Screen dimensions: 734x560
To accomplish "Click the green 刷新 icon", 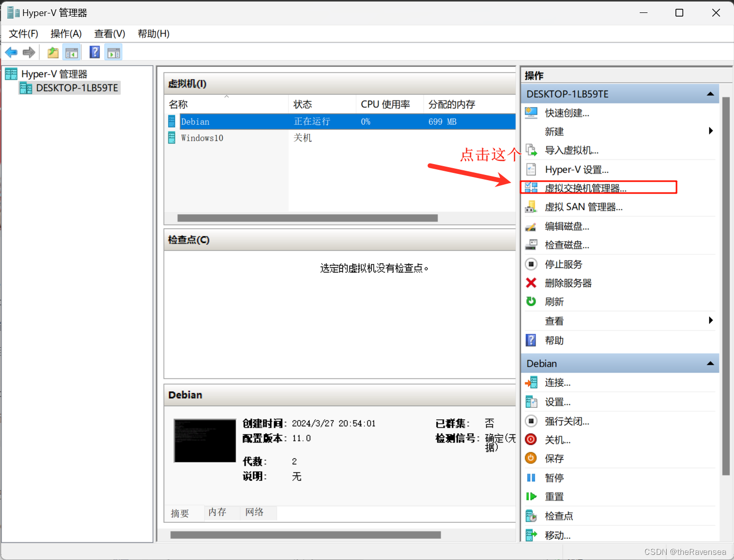I will click(x=531, y=301).
